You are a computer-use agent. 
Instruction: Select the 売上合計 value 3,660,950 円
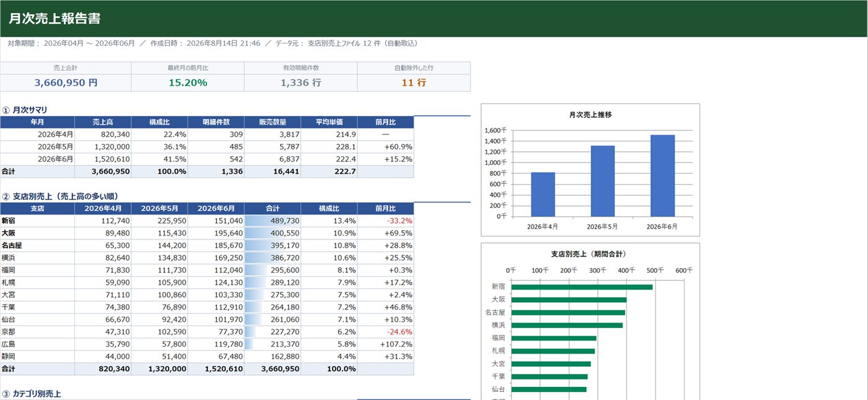[x=66, y=82]
